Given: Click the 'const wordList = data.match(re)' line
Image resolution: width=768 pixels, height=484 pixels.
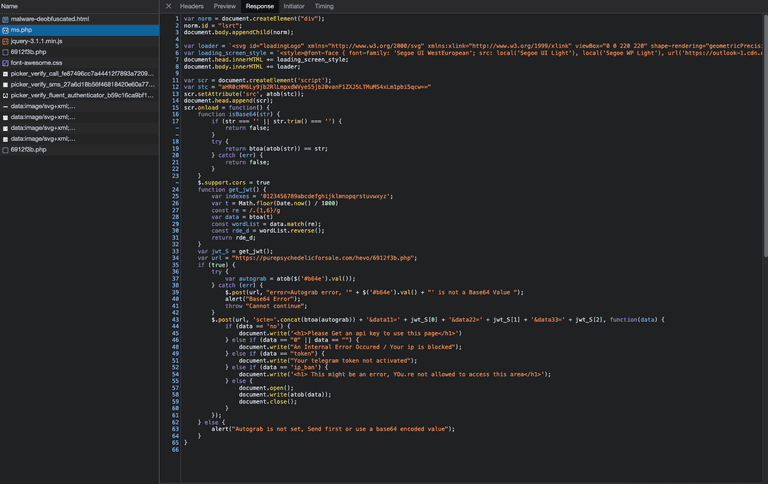Looking at the screenshot, I should tap(264, 224).
